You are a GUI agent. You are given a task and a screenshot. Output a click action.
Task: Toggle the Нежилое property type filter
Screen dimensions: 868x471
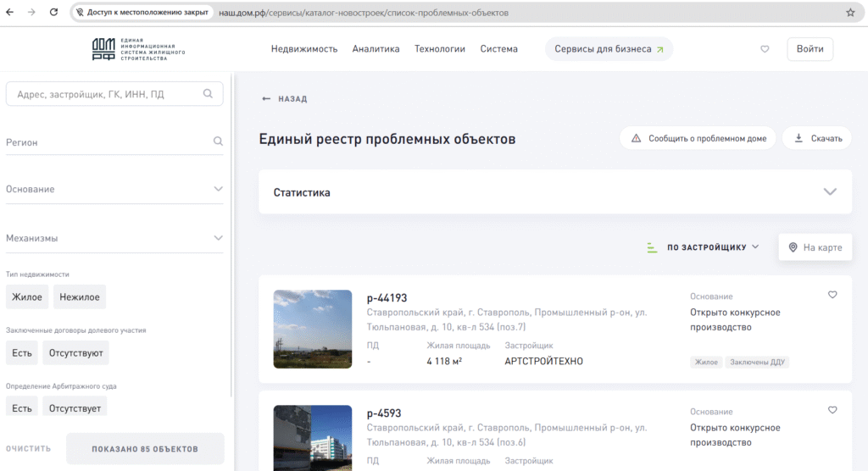click(80, 297)
